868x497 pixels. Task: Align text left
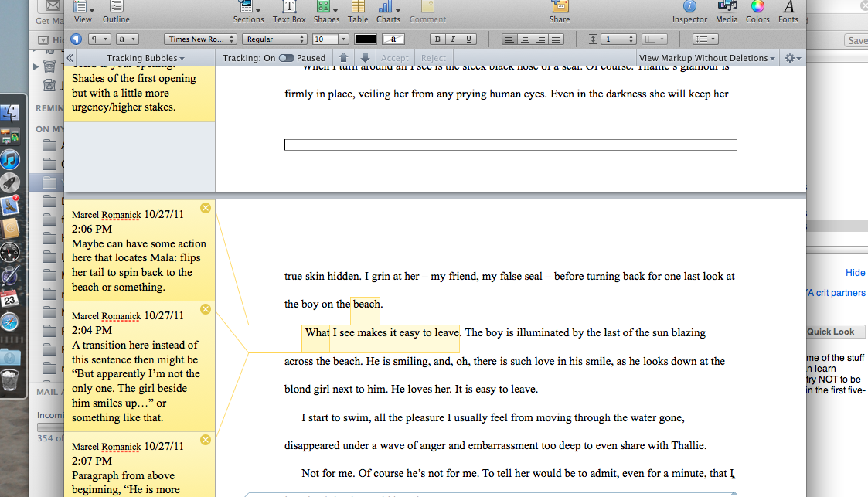[509, 39]
